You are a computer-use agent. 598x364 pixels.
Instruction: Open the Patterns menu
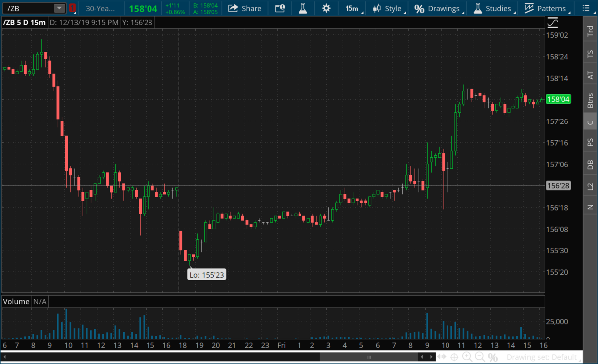pos(546,8)
